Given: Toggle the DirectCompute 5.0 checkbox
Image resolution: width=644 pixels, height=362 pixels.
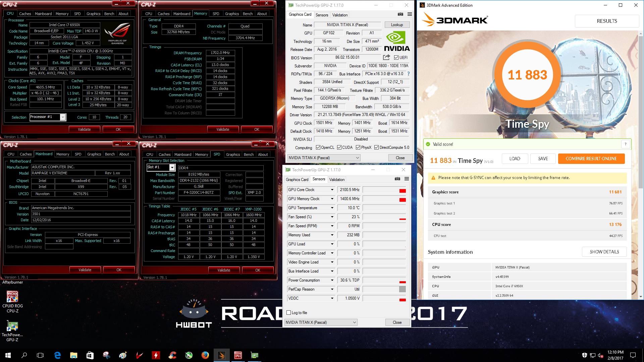Looking at the screenshot, I should tap(376, 147).
